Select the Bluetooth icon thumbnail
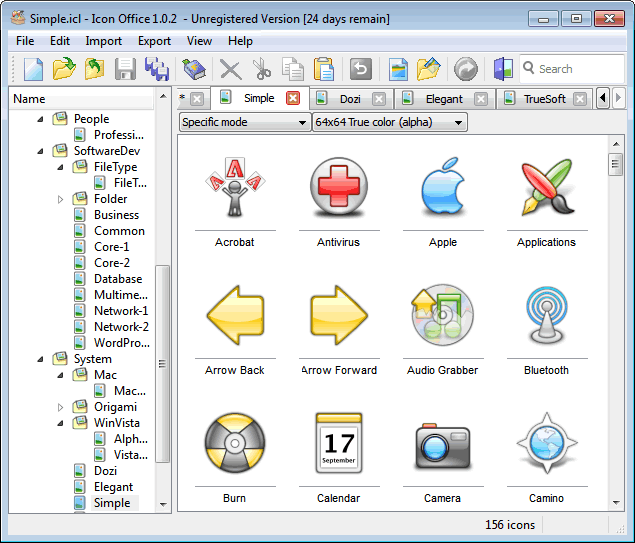This screenshot has height=543, width=635. (546, 317)
